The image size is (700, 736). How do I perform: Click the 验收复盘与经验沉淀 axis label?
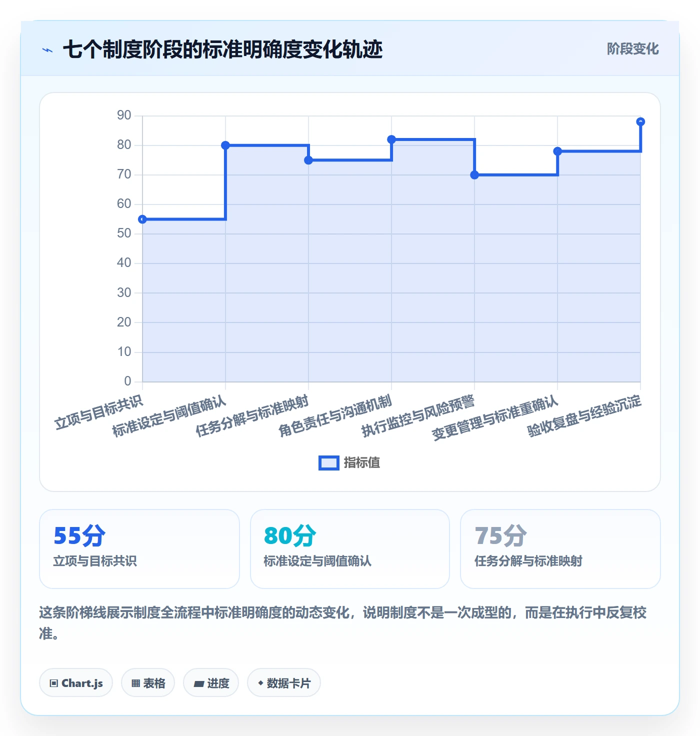pyautogui.click(x=584, y=416)
